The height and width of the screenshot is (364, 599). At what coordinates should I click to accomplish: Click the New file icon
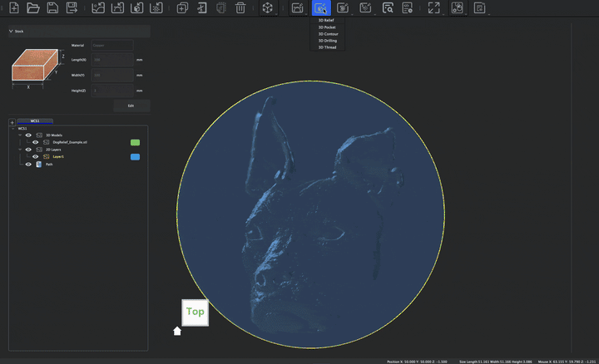coord(14,7)
